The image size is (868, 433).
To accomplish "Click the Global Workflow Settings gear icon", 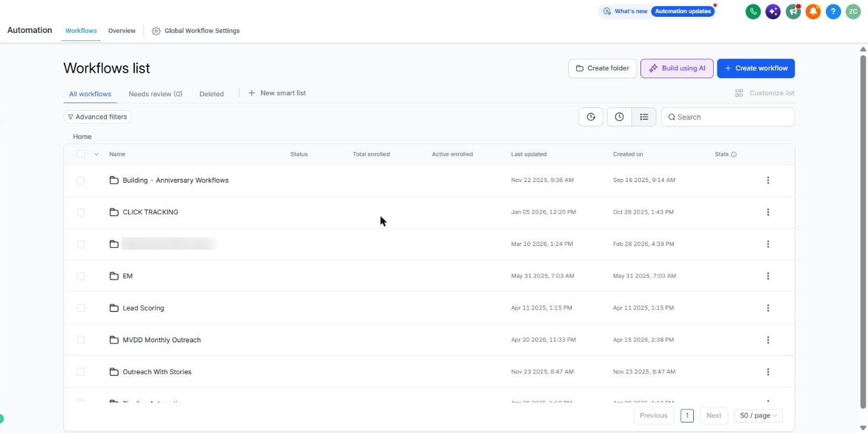I will coord(156,31).
